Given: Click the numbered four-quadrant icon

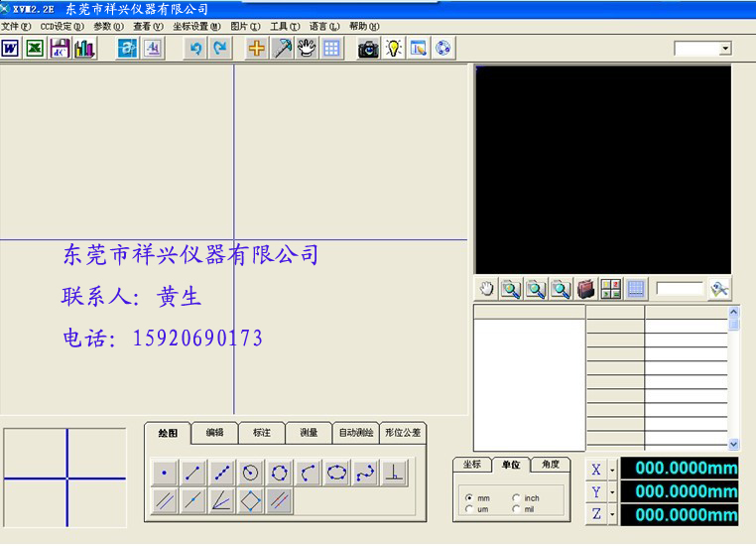Looking at the screenshot, I should 611,289.
